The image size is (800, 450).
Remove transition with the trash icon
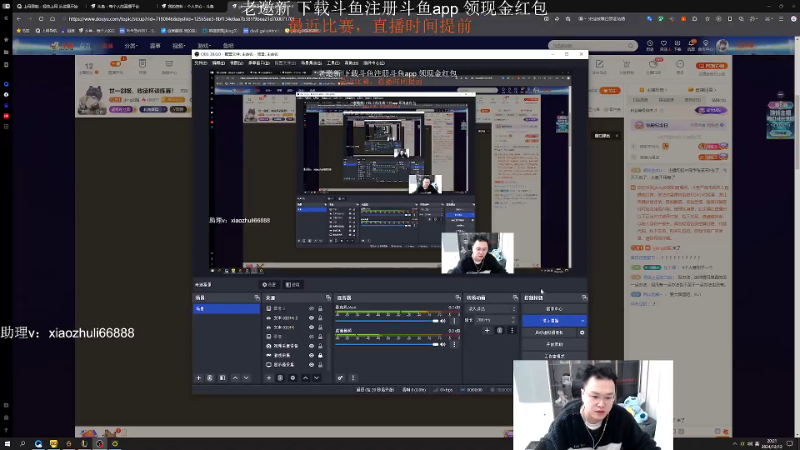tap(499, 331)
